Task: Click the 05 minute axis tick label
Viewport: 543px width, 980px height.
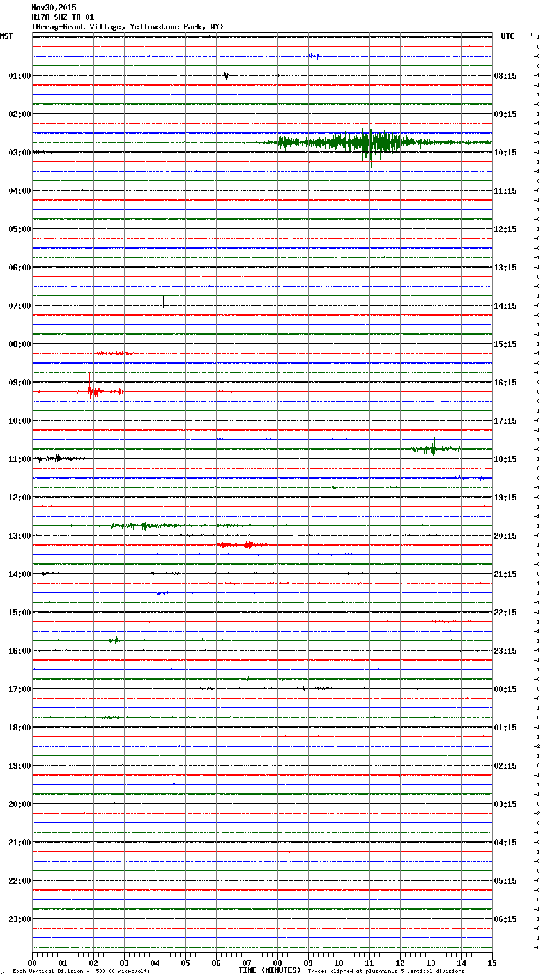Action: pos(185,963)
